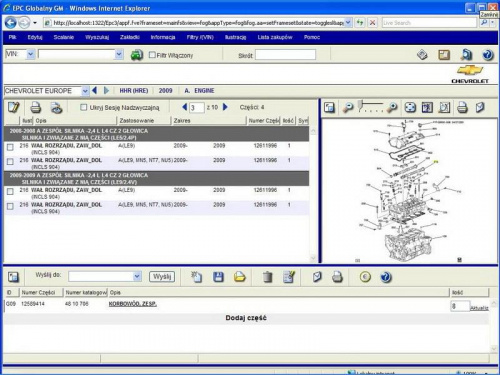500x375 pixels.
Task: Click the illustration toolbar icon right of fit-to-window
Action: pos(427,107)
